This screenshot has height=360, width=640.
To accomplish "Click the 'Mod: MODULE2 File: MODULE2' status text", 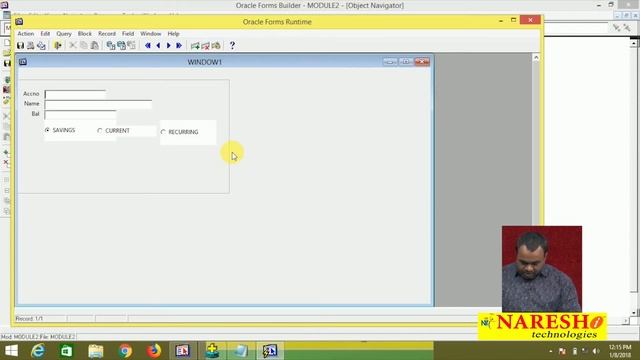I will click(38, 337).
